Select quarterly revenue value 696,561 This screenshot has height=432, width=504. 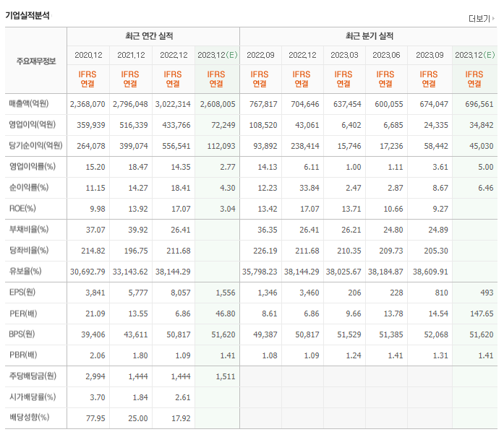479,104
